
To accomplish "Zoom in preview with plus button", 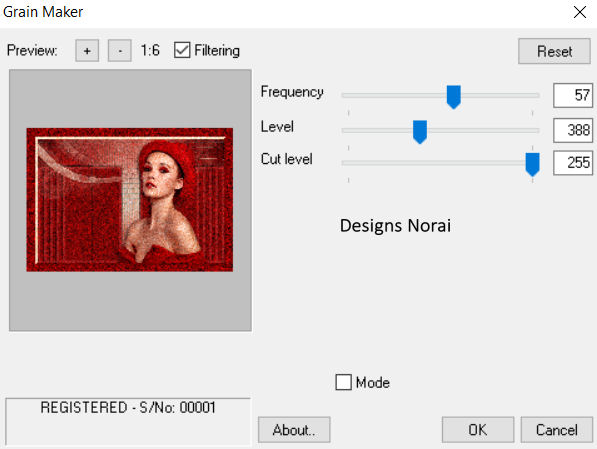I will point(87,51).
